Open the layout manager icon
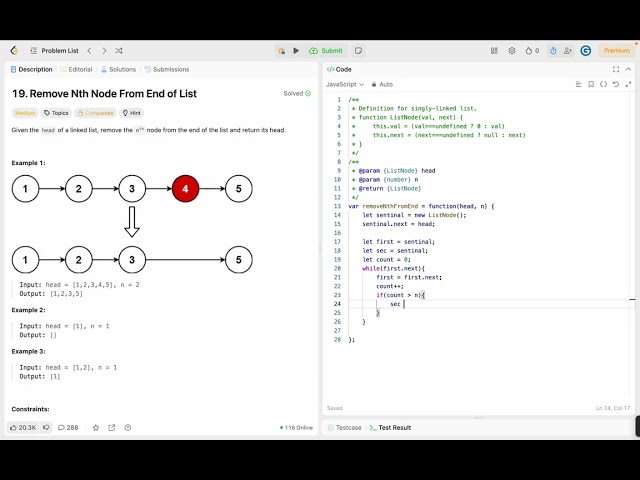Screen dimensions: 640x480 tap(494, 51)
